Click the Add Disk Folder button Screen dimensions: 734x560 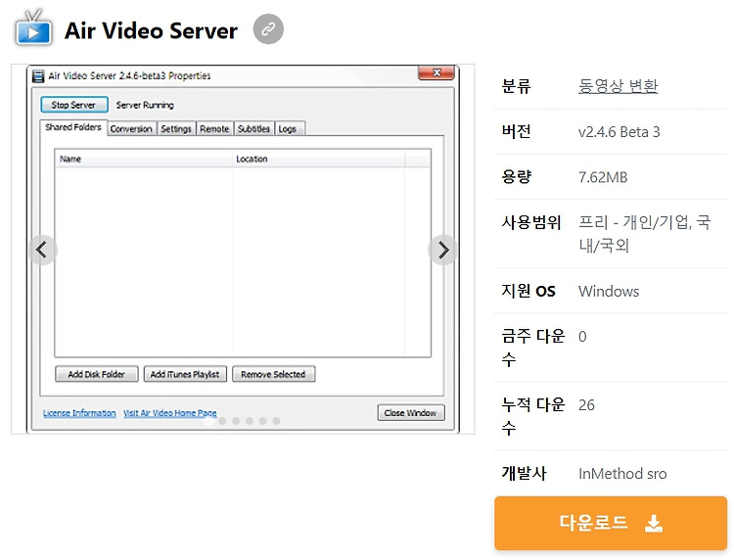point(97,374)
